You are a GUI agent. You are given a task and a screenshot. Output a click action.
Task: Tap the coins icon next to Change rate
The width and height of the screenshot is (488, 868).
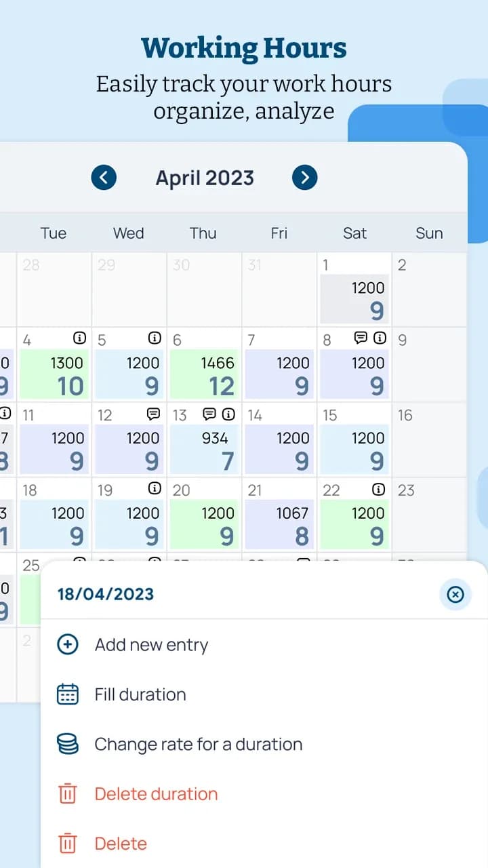67,743
